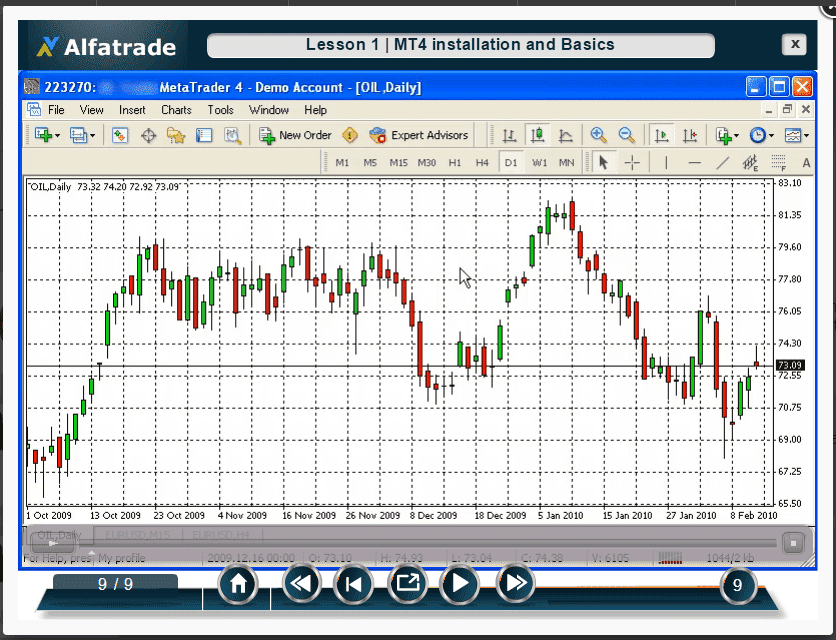
Task: Select the crosshair cursor tool
Action: [632, 162]
